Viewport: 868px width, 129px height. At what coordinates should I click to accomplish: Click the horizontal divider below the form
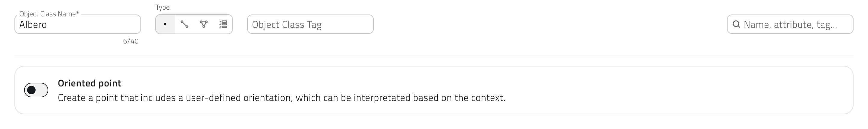(x=434, y=56)
